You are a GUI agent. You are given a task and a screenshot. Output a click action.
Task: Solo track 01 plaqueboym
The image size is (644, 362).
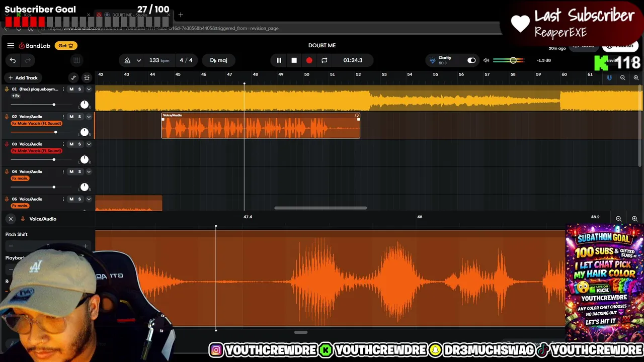coord(79,89)
